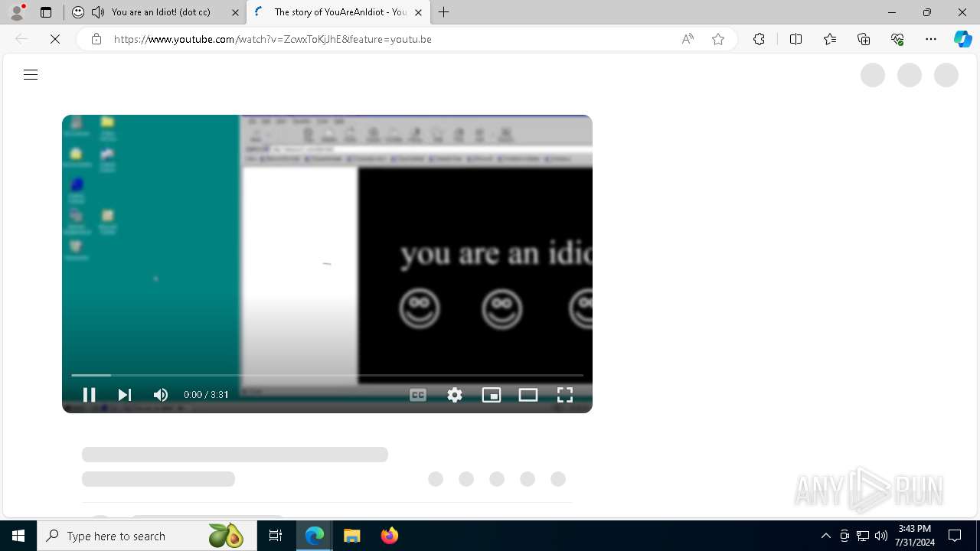The height and width of the screenshot is (551, 980).
Task: Open Task View on taskbar
Action: [x=276, y=536]
